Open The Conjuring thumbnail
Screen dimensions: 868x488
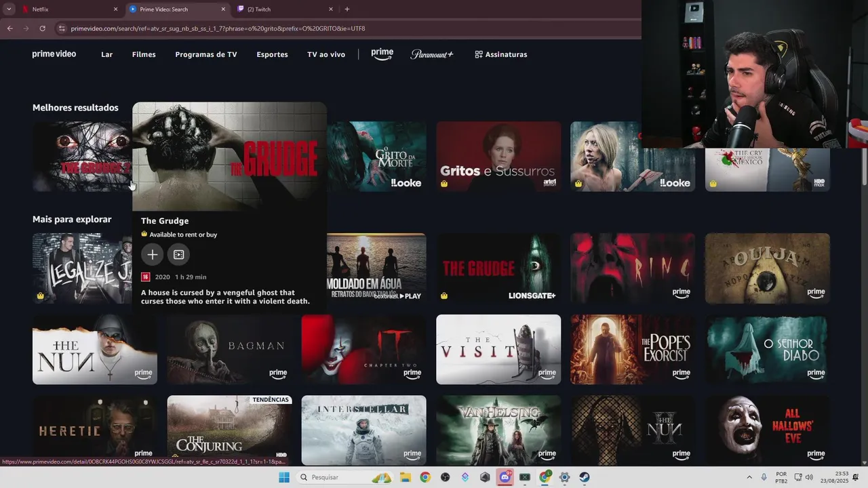click(229, 430)
